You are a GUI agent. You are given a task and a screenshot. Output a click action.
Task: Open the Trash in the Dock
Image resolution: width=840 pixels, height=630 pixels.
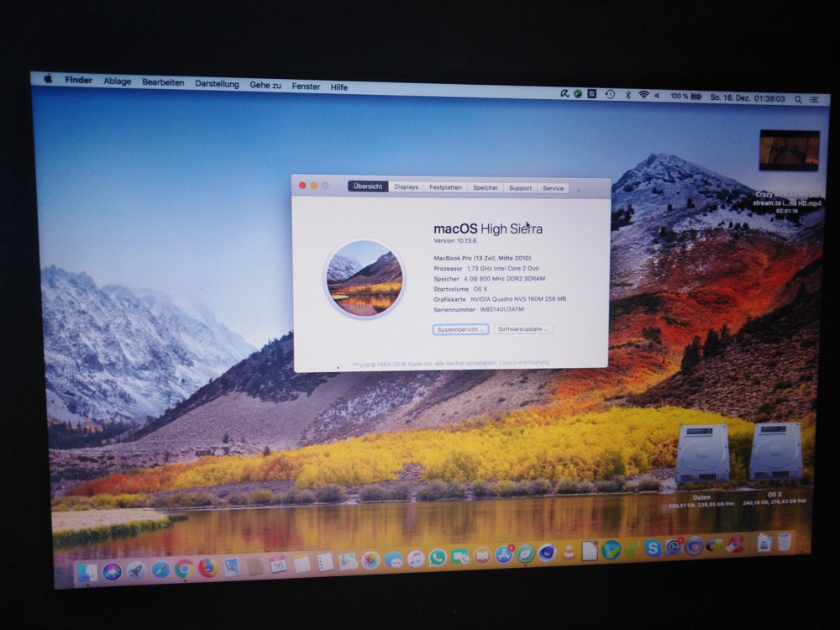[785, 541]
